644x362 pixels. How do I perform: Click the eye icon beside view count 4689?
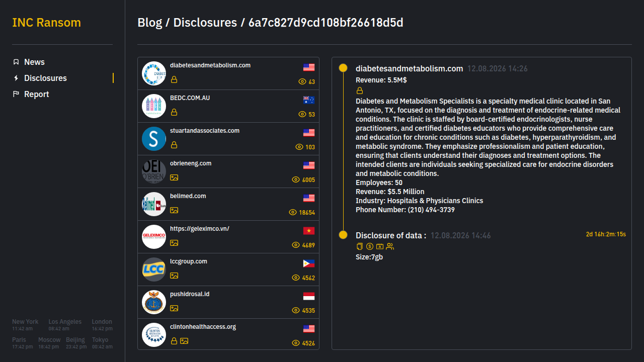point(296,245)
